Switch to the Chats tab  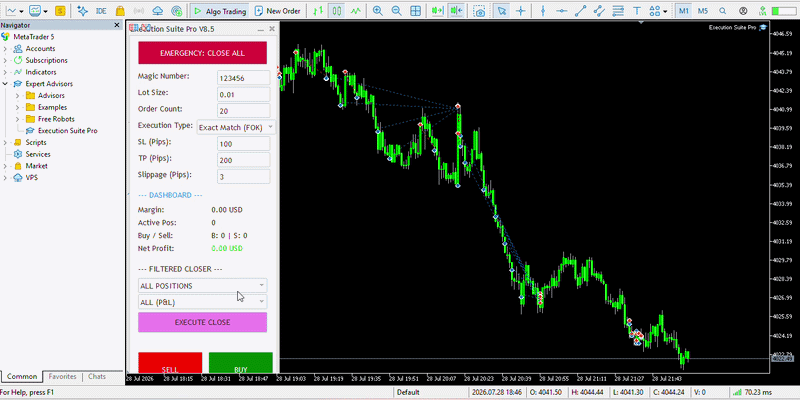tap(97, 377)
